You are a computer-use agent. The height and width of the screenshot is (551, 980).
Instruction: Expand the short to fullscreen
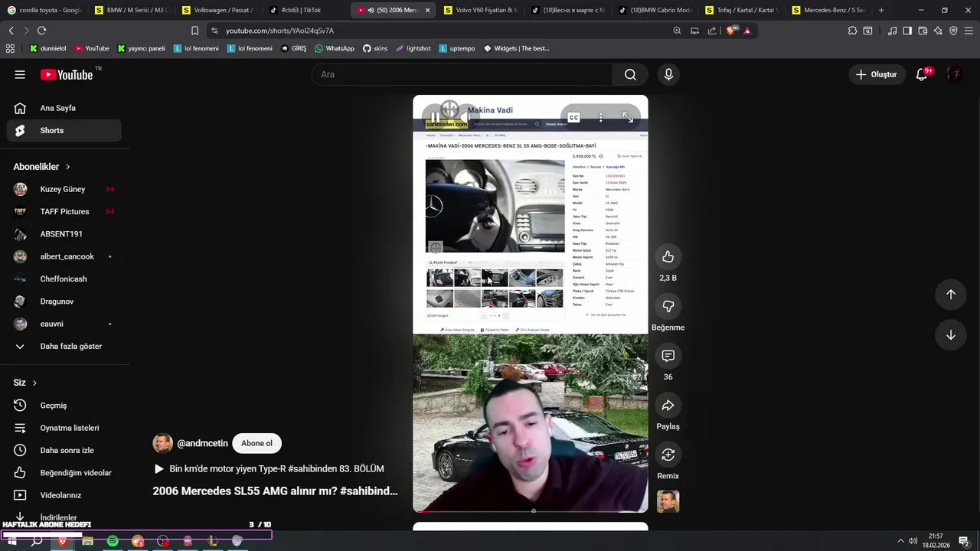[627, 117]
